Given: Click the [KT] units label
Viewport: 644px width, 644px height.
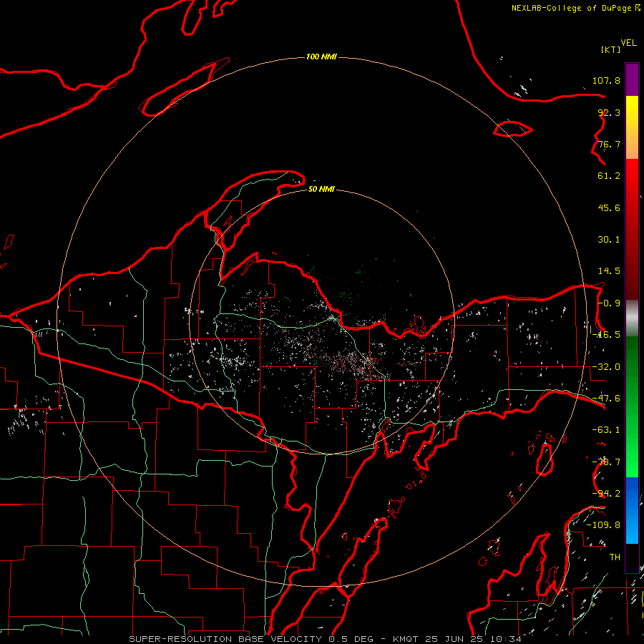Looking at the screenshot, I should point(611,49).
